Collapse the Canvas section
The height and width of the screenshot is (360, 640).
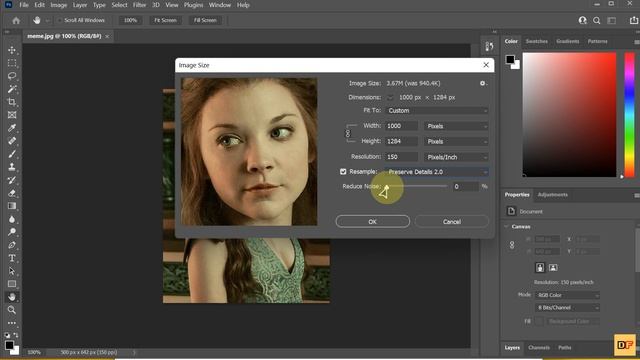(507, 227)
